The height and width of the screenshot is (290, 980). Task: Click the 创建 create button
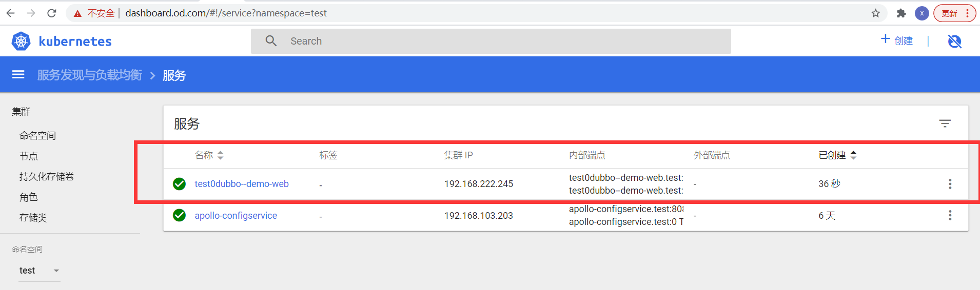[897, 40]
